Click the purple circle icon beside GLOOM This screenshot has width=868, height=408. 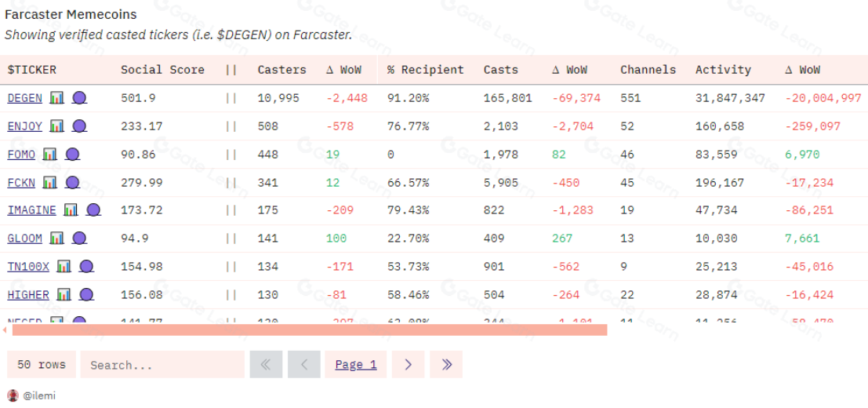(79, 239)
